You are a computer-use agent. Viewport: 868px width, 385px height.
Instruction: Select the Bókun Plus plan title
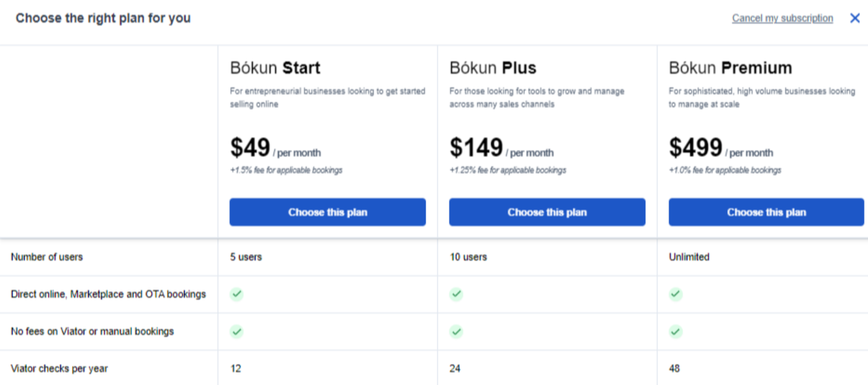click(493, 68)
